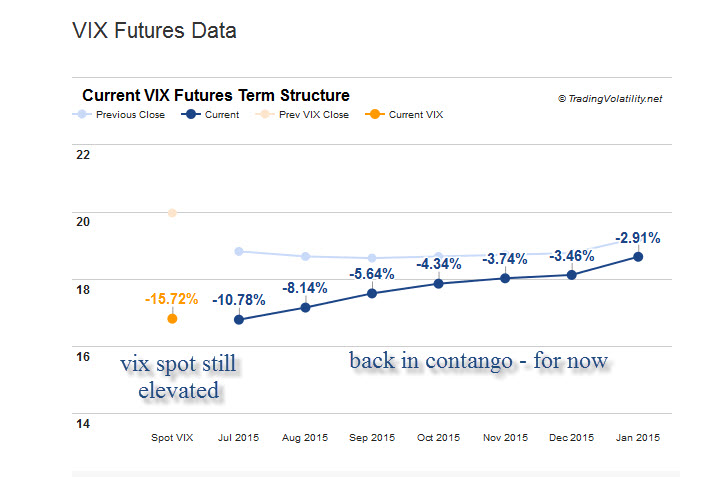Select the faded Prev VIX Close marker
The image size is (716, 477).
coord(172,213)
